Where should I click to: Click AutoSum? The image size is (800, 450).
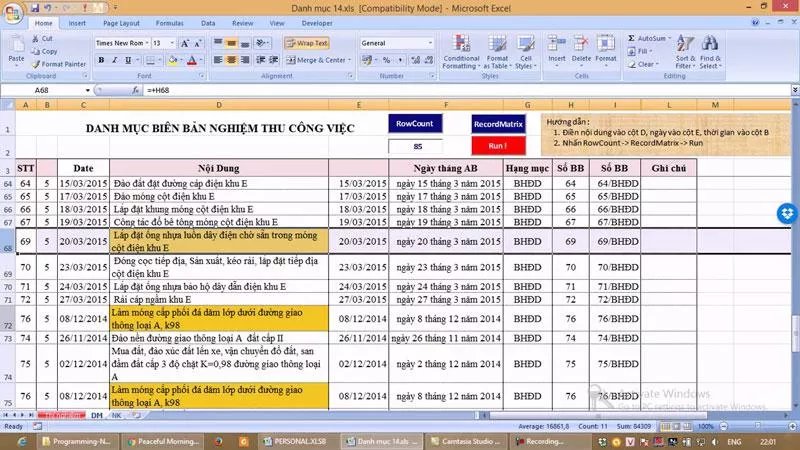[x=647, y=38]
